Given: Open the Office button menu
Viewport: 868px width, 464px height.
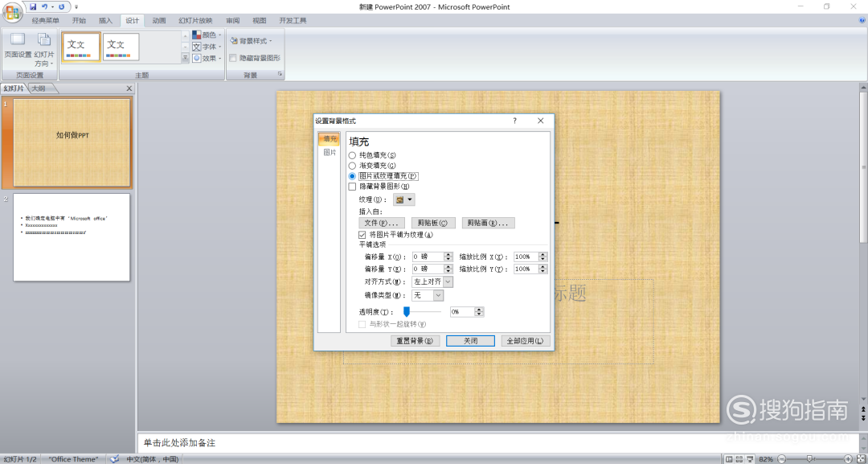Looking at the screenshot, I should click(x=12, y=12).
